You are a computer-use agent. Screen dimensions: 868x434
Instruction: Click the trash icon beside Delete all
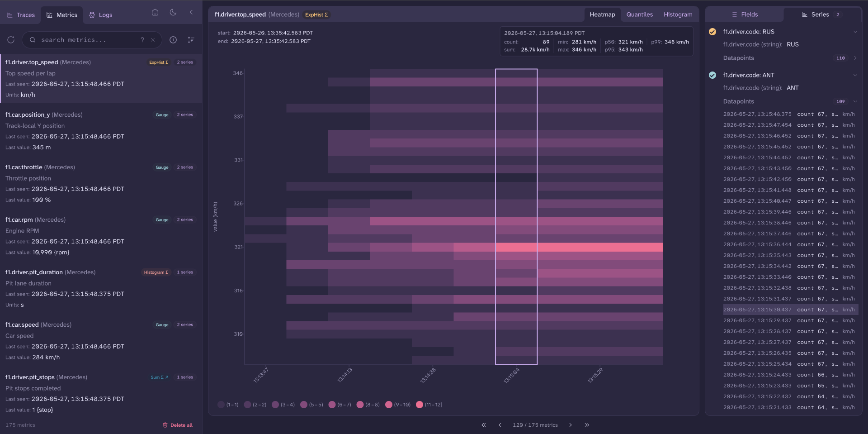pyautogui.click(x=165, y=425)
